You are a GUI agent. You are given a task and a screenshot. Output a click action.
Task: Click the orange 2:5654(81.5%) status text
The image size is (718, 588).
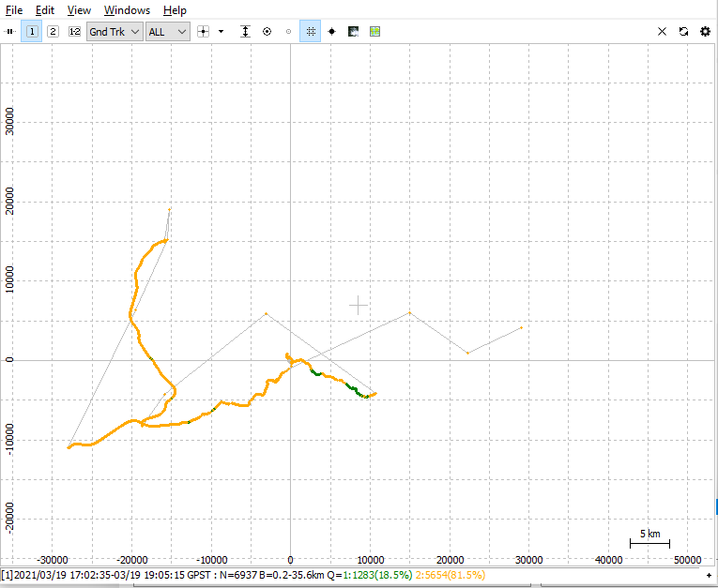[x=451, y=575]
